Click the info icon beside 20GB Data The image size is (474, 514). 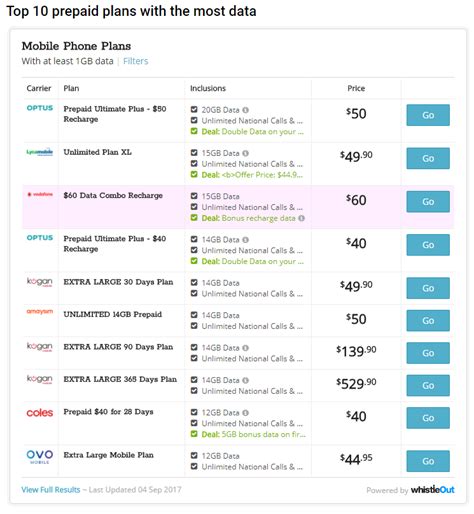click(245, 110)
